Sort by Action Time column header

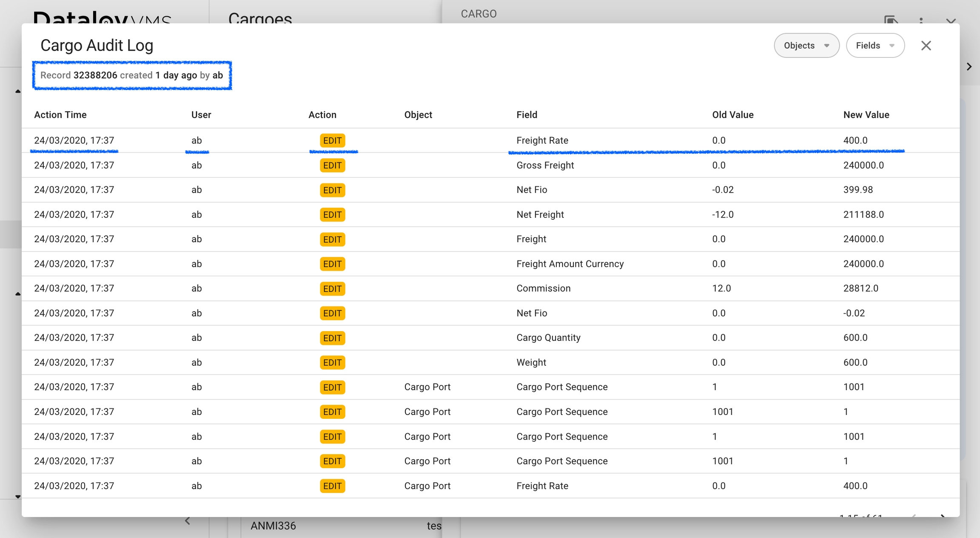[60, 115]
